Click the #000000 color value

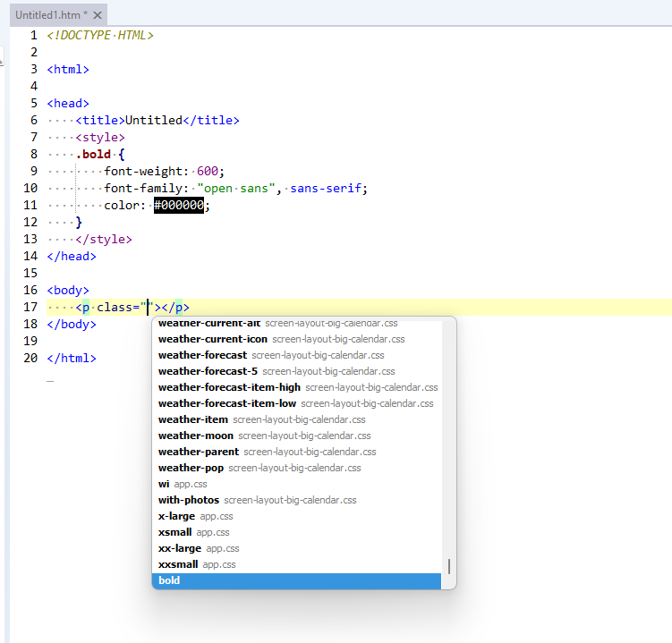[x=181, y=205]
